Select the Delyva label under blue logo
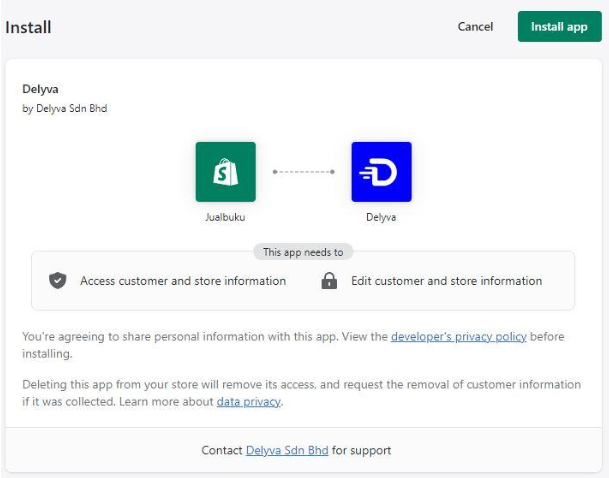609x478 pixels. click(381, 217)
